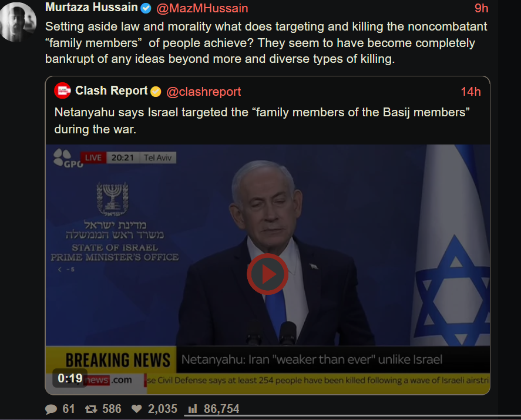Screen dimensions: 521x420
Task: Click the 0:19 video duration label
Action: click(x=70, y=378)
